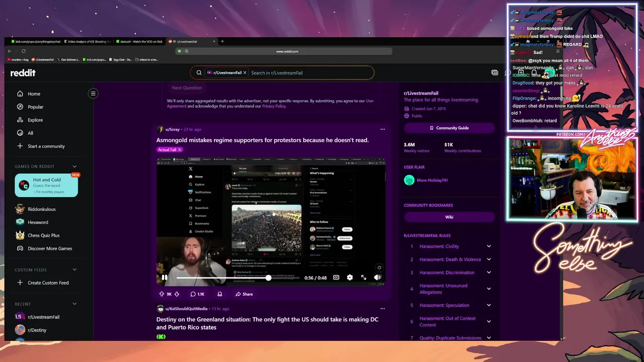Switch to the kick.com popout chat tab
This screenshot has height=362, width=644.
[x=35, y=42]
